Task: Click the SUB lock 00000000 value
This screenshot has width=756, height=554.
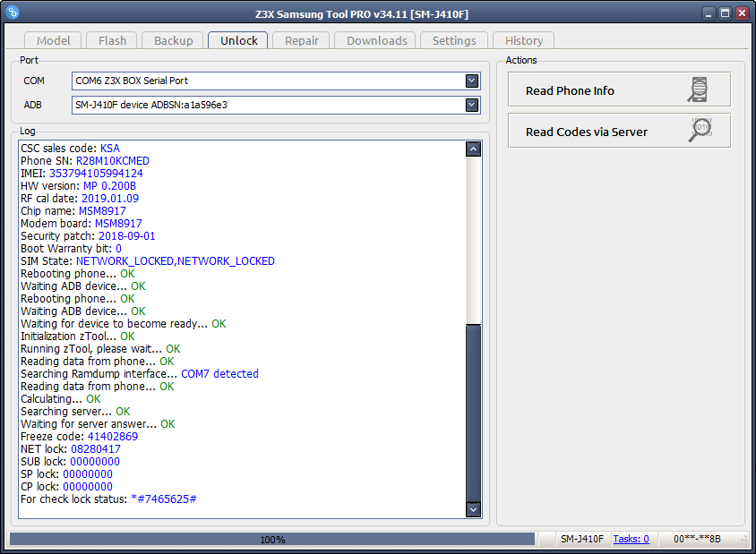Action: pos(95,462)
